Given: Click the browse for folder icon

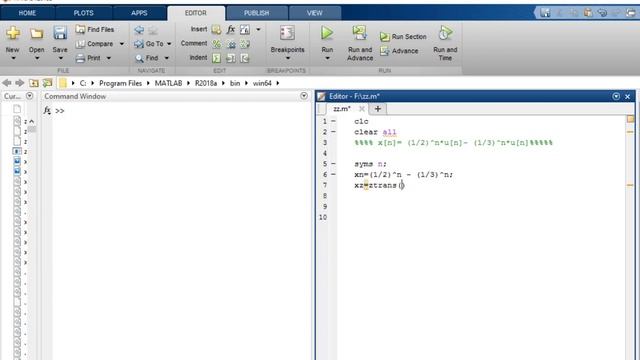Looking at the screenshot, I should [47, 83].
